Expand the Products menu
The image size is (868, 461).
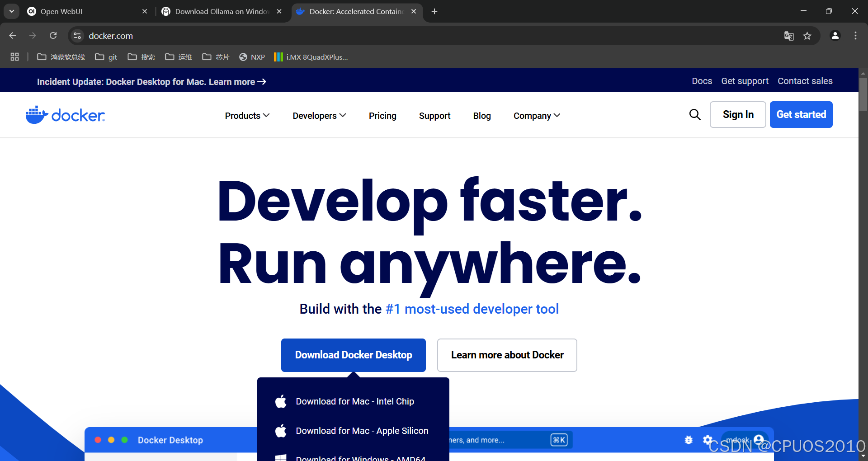tap(247, 116)
